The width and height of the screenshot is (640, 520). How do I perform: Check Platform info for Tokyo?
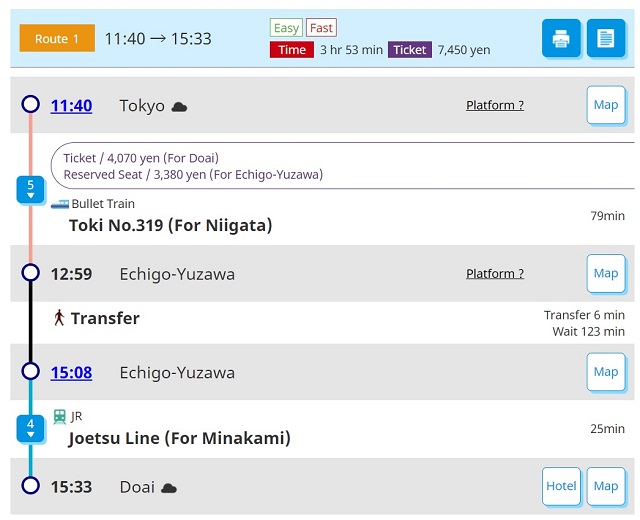point(495,105)
